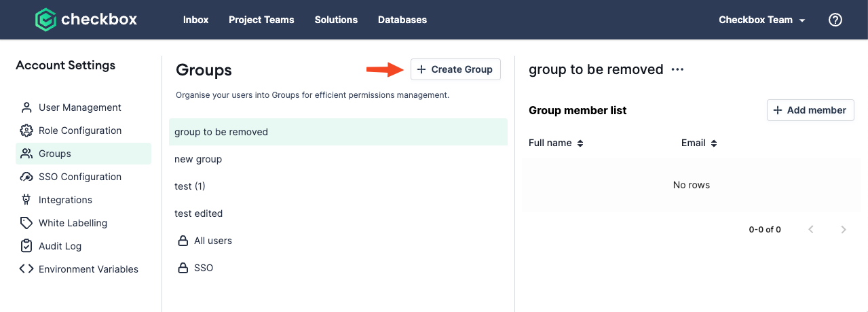Select the 'All users' group row

tap(338, 241)
